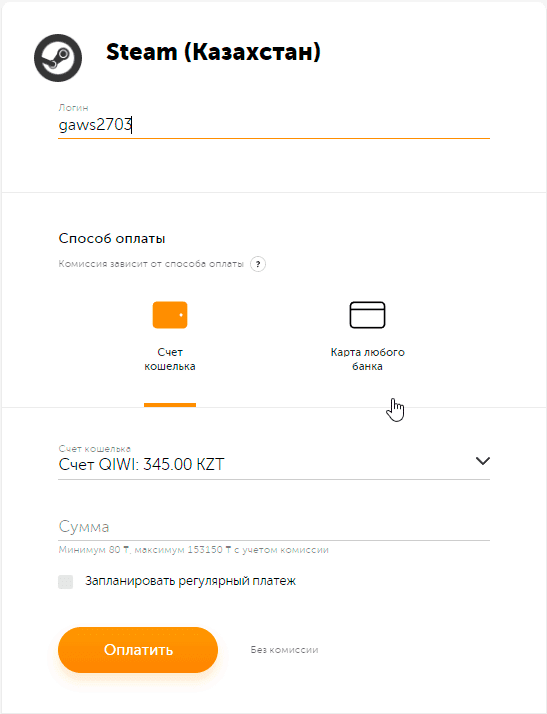Click the "Комиссия зависит от способа оплаты" note

[x=151, y=264]
